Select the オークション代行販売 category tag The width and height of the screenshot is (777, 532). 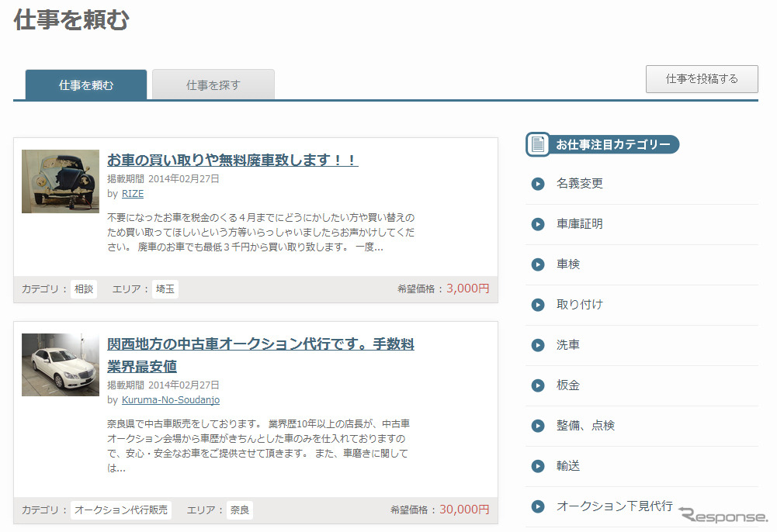121,510
